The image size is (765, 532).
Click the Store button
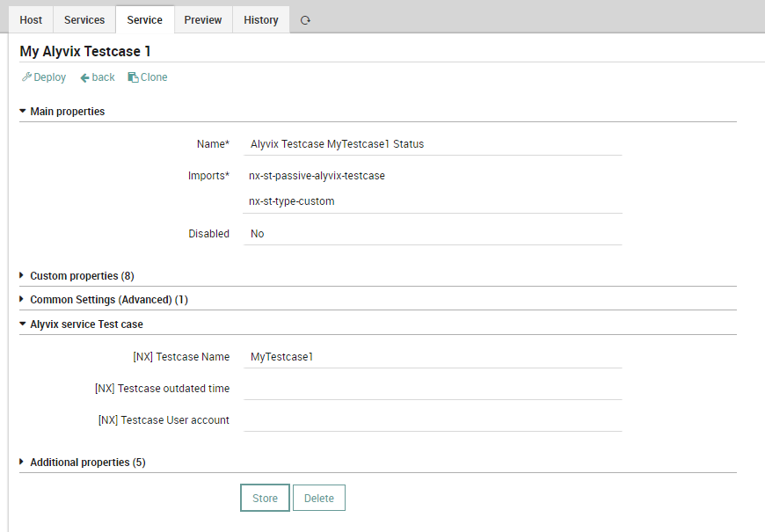265,498
